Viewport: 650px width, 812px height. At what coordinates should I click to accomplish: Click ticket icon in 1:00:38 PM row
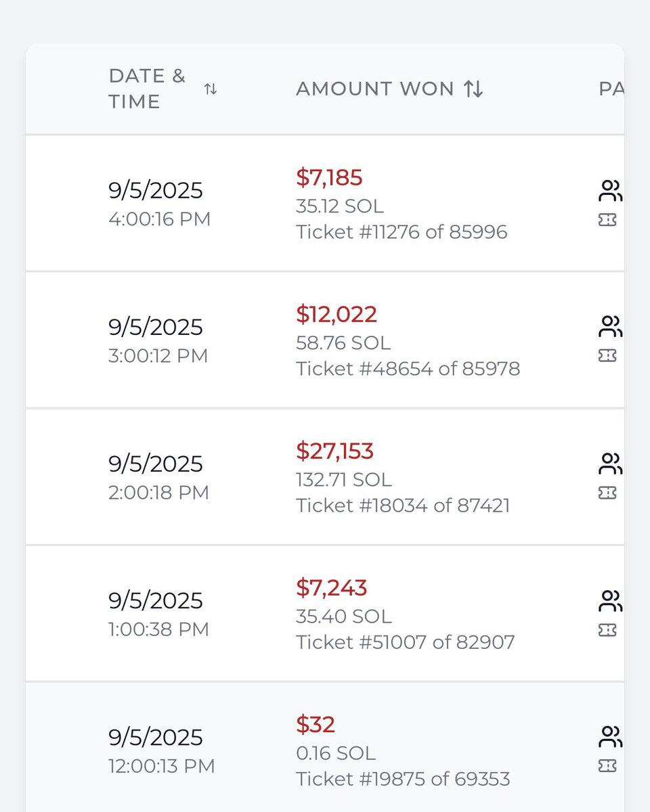pos(607,630)
